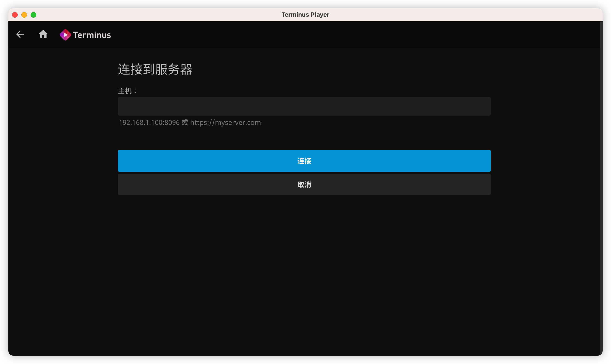Click the 192.168.1.100:8096 example text
This screenshot has width=611, height=364.
(149, 122)
